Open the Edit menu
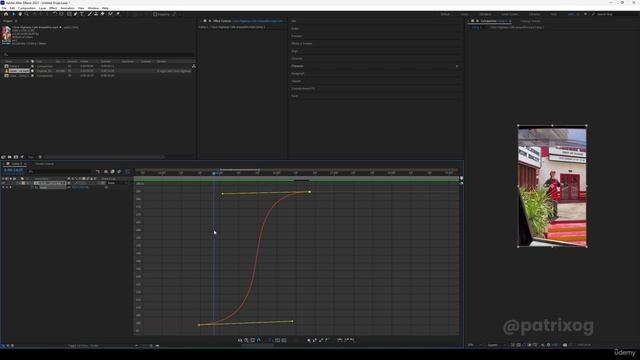 (x=12, y=8)
